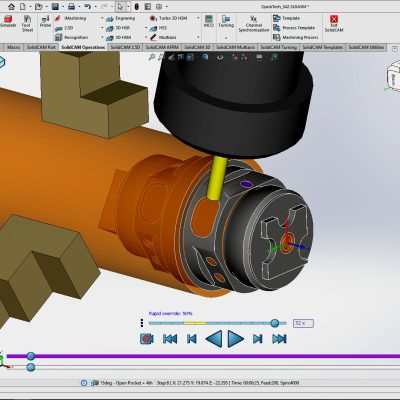Click the Machining Process button

coord(295,37)
